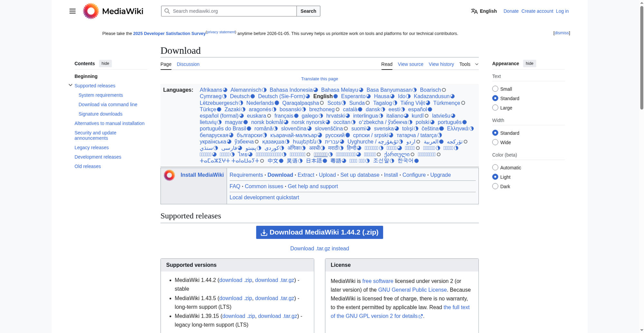Viewport: 644px width, 333px height.
Task: Collapse the Supported releases contents section
Action: (71, 85)
